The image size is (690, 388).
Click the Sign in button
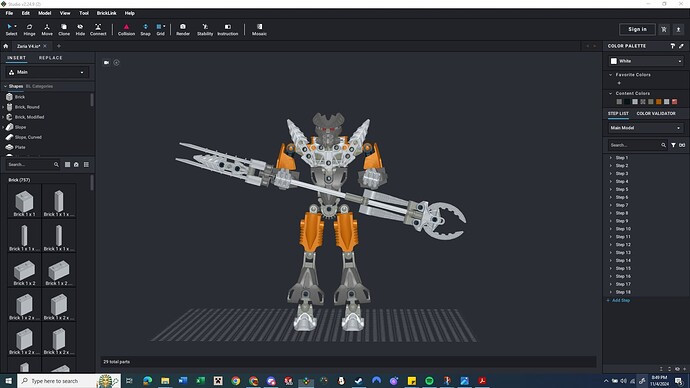(x=637, y=29)
